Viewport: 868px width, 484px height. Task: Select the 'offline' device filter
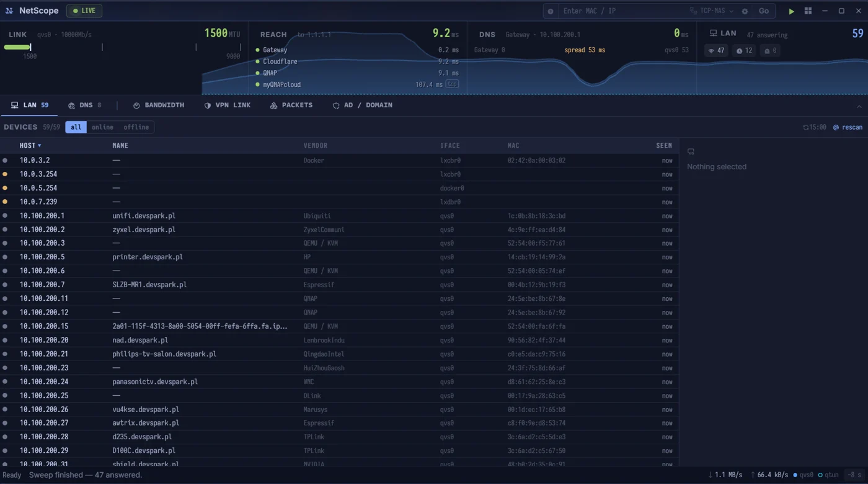136,127
